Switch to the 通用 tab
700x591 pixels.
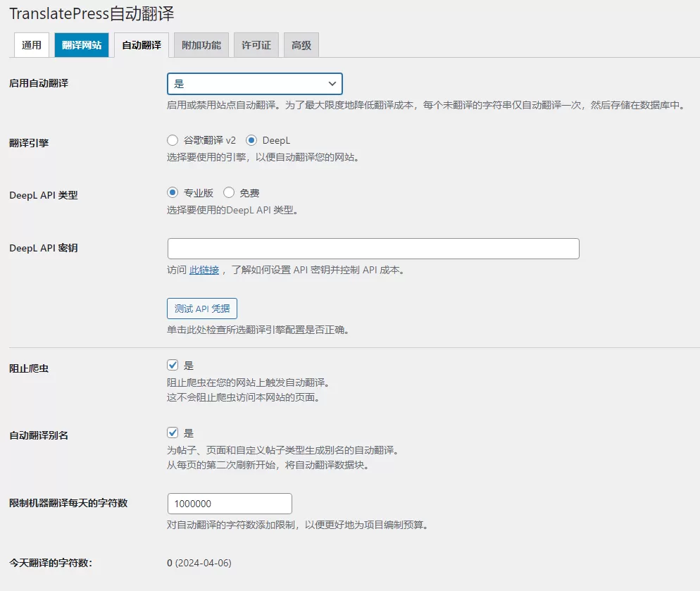pyautogui.click(x=31, y=44)
